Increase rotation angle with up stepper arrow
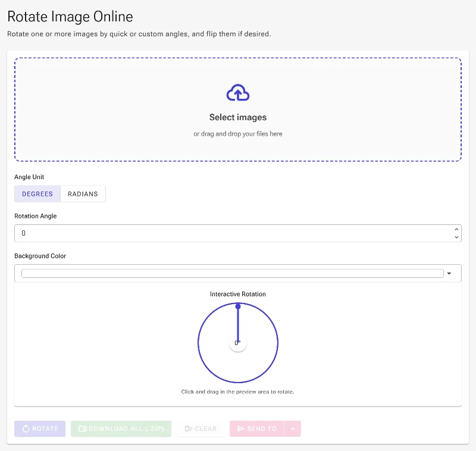The width and height of the screenshot is (476, 451). point(456,230)
